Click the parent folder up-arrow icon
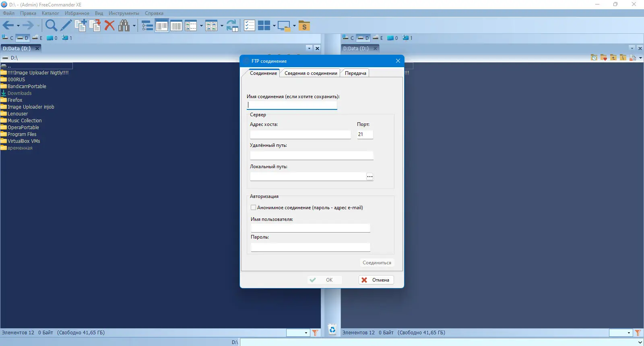This screenshot has height=346, width=644. coord(613,58)
